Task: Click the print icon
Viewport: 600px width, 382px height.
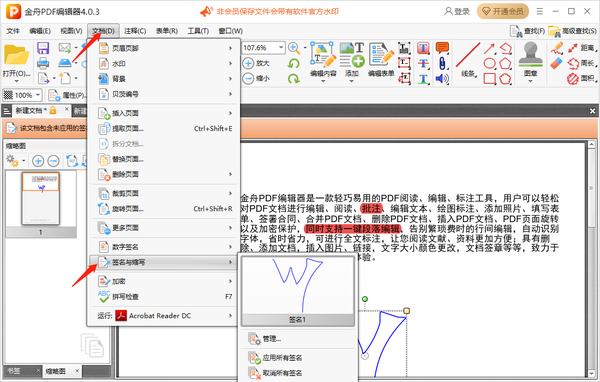Action: click(x=43, y=63)
